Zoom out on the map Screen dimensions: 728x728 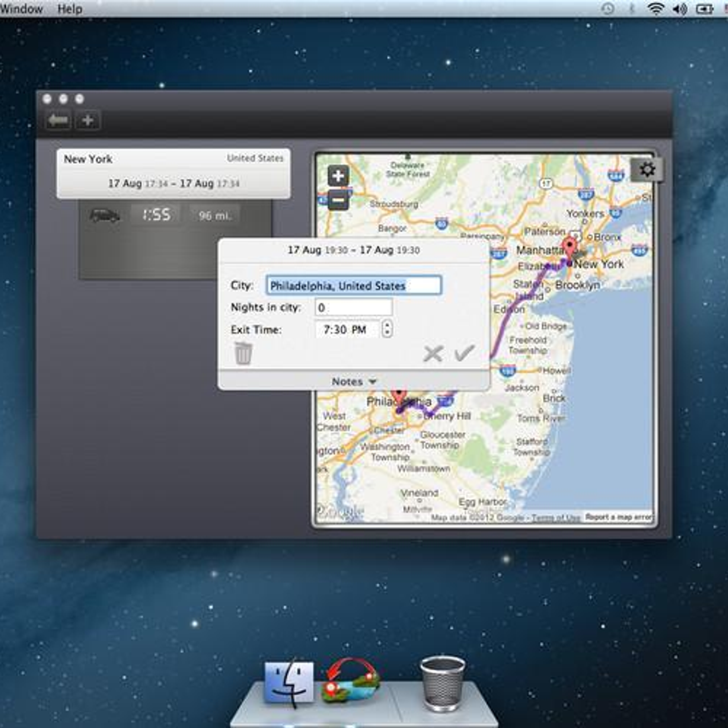(339, 200)
